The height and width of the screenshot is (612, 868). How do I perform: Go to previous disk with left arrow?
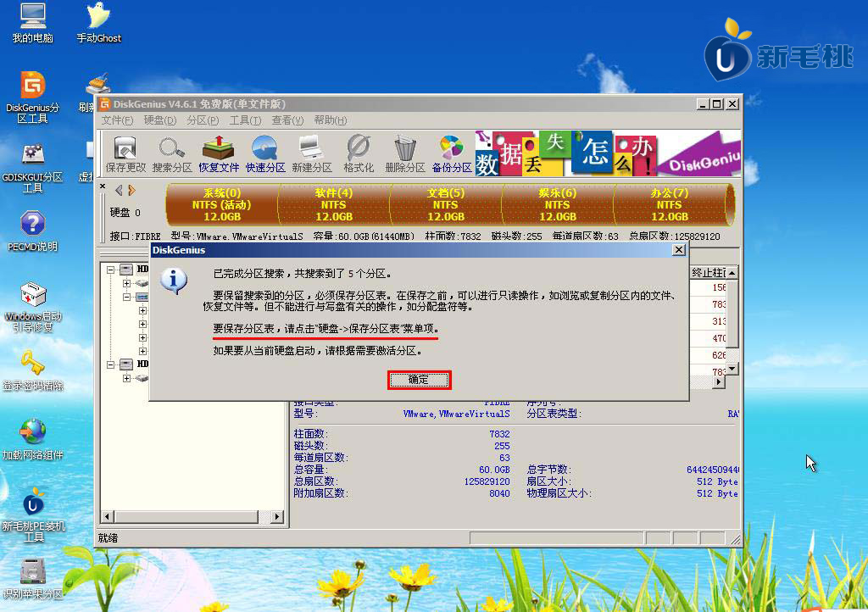pyautogui.click(x=119, y=191)
